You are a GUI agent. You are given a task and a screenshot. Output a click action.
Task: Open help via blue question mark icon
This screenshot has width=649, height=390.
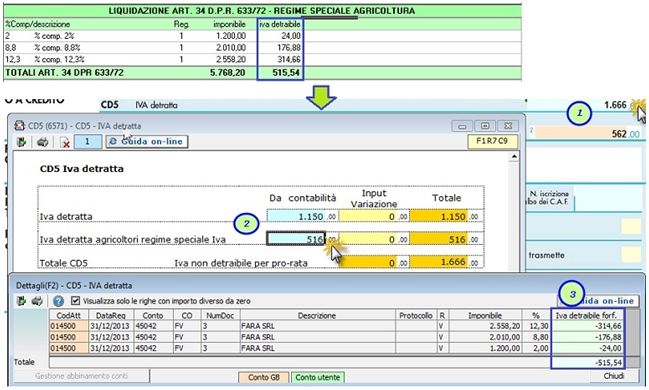click(58, 301)
